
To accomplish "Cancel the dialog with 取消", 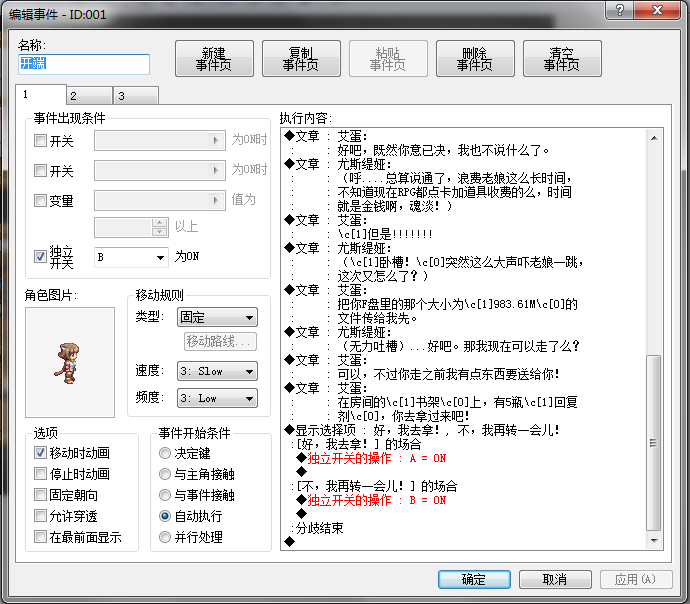I will tap(555, 579).
